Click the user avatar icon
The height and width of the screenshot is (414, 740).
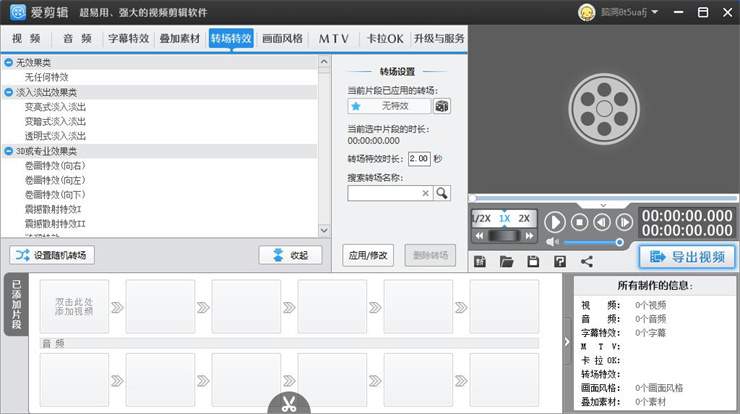(x=587, y=12)
